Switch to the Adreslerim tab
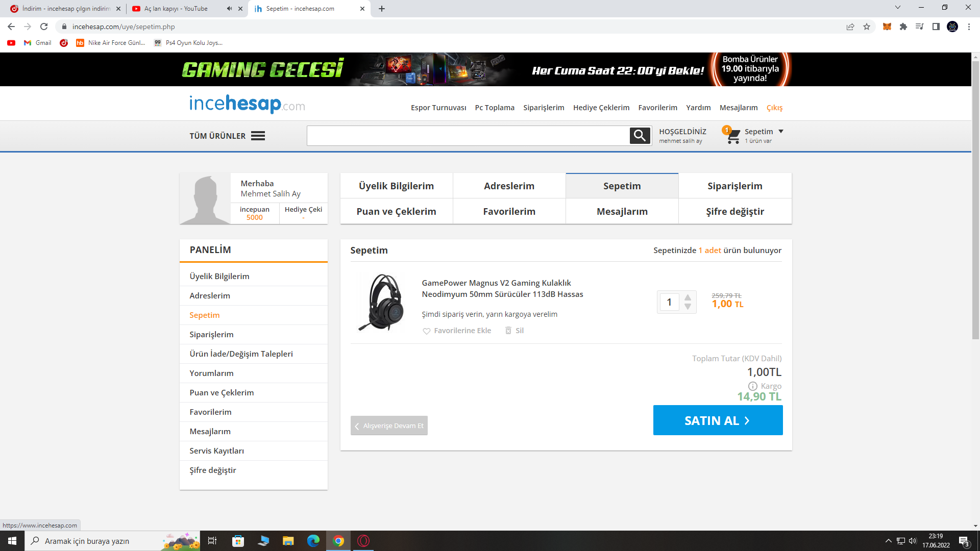This screenshot has width=980, height=551. pyautogui.click(x=509, y=186)
